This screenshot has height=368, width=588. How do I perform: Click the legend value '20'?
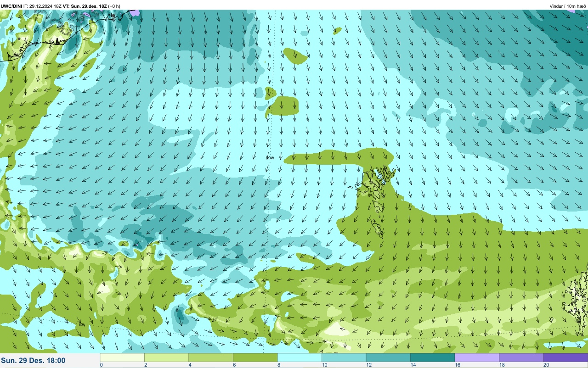[546, 365]
